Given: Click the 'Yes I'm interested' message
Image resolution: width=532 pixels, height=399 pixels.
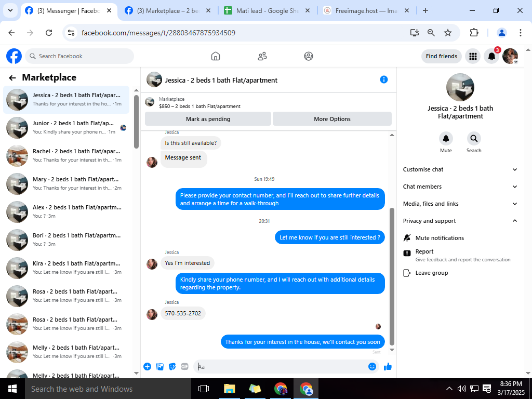Looking at the screenshot, I should pyautogui.click(x=187, y=263).
